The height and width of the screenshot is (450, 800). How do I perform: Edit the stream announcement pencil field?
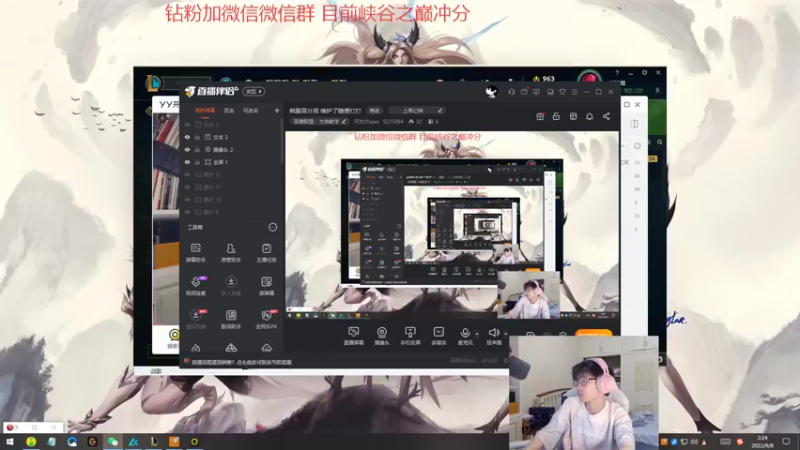[416, 110]
